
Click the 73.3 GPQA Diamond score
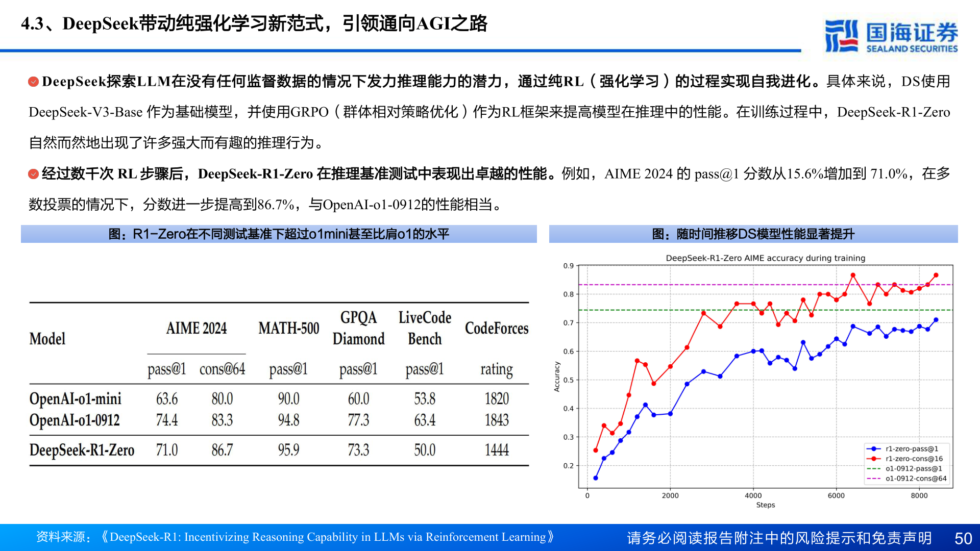[358, 450]
